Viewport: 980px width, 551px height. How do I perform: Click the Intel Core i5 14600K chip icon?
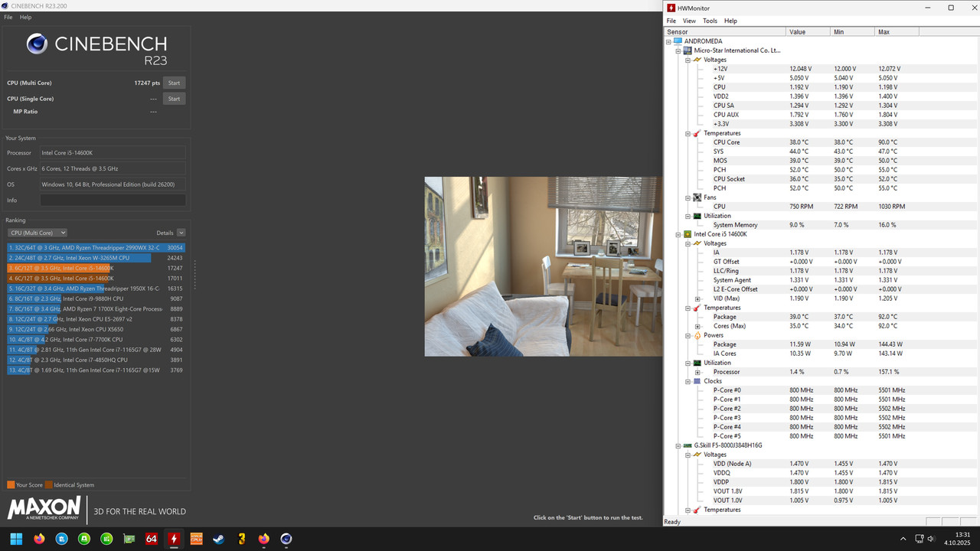pos(688,234)
